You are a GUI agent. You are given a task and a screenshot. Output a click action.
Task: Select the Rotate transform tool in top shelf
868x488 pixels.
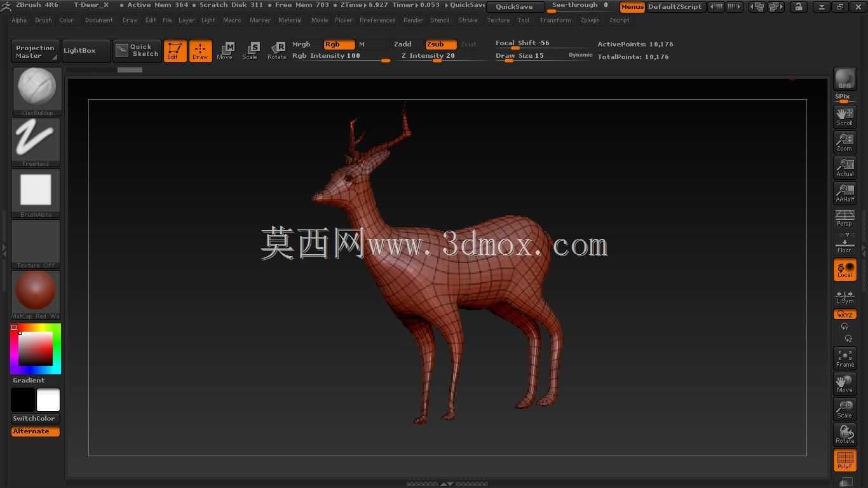276,51
